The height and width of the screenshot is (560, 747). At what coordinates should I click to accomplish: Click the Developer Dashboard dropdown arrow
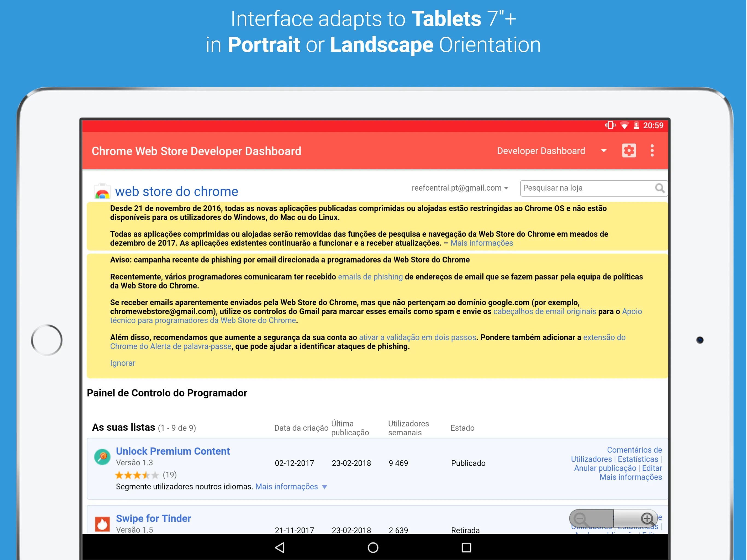606,151
